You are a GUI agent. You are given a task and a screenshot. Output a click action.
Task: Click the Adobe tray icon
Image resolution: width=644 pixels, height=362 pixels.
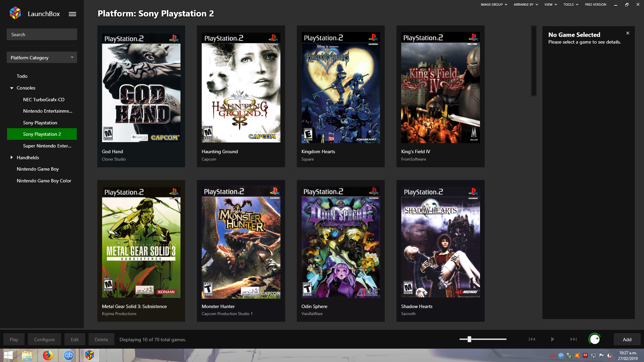(x=585, y=356)
